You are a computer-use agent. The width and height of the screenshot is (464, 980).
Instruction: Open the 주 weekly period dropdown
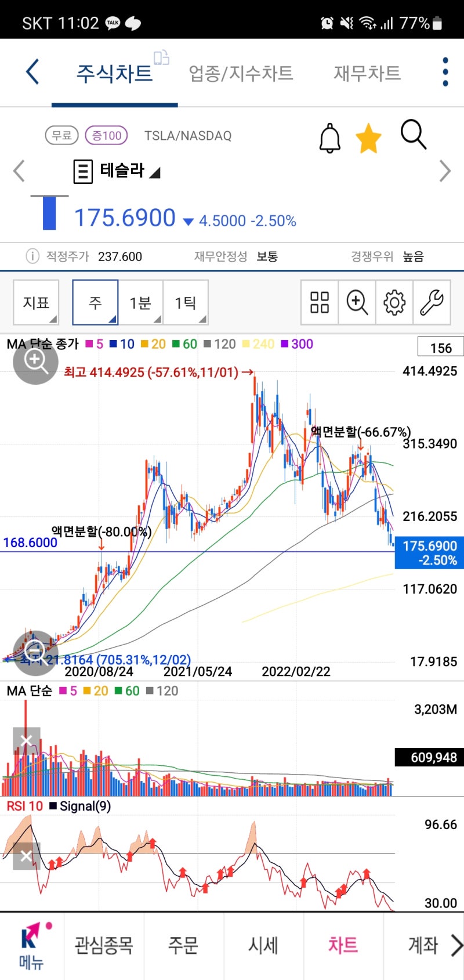tap(95, 302)
